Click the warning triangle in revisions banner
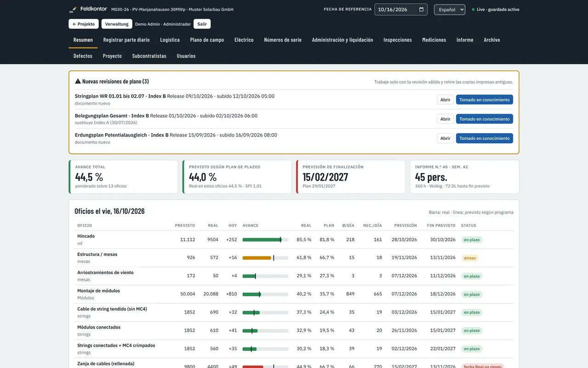 (x=78, y=81)
